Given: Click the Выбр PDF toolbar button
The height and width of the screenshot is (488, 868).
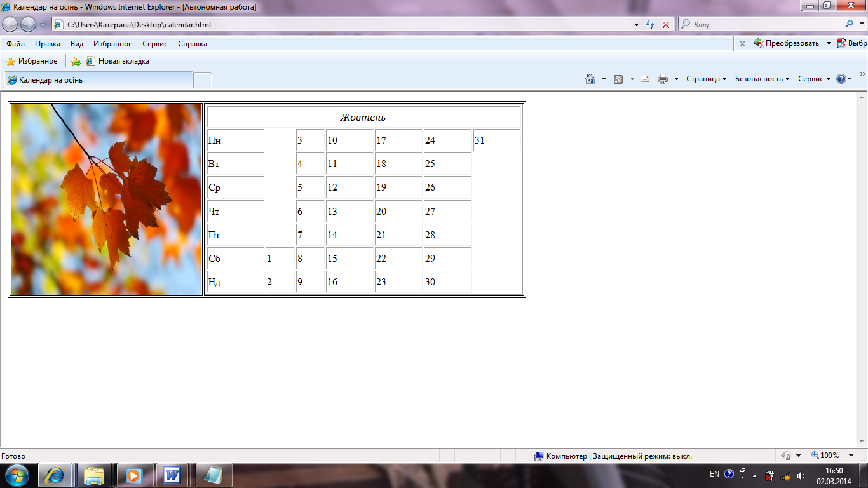Looking at the screenshot, I should tap(852, 43).
